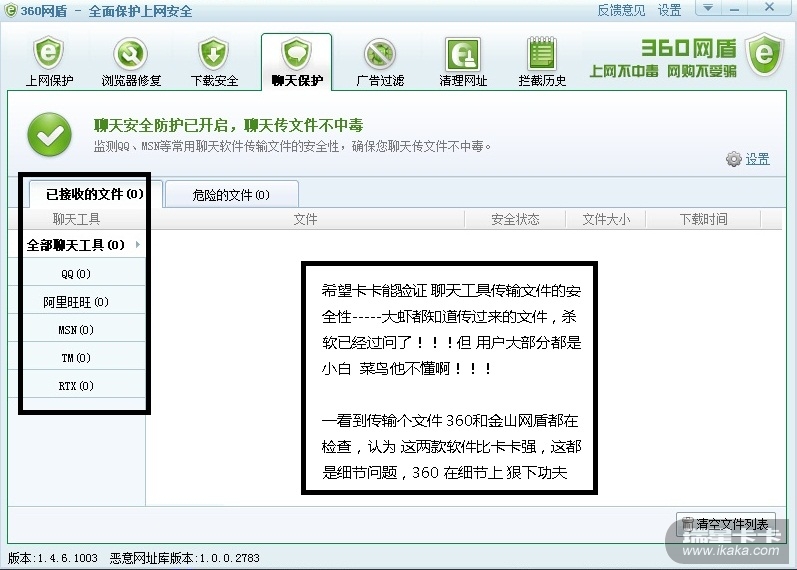The height and width of the screenshot is (570, 797).
Task: Expand the 全部聊天工具 arrow
Action: 138,245
